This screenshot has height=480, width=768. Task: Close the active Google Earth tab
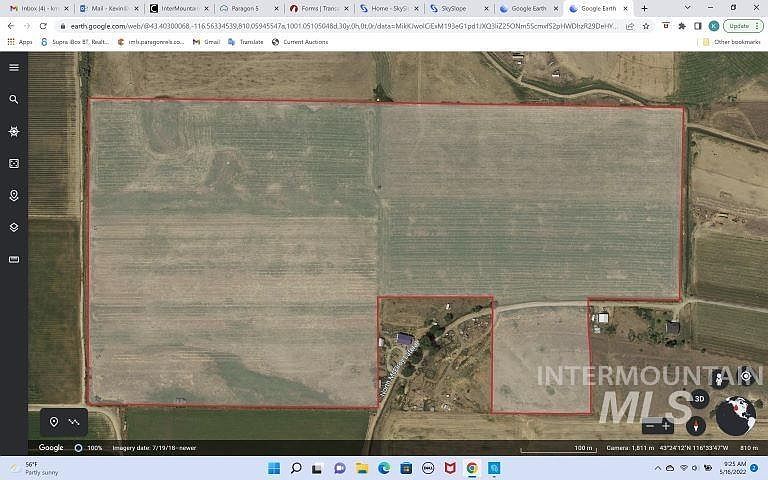pyautogui.click(x=625, y=8)
